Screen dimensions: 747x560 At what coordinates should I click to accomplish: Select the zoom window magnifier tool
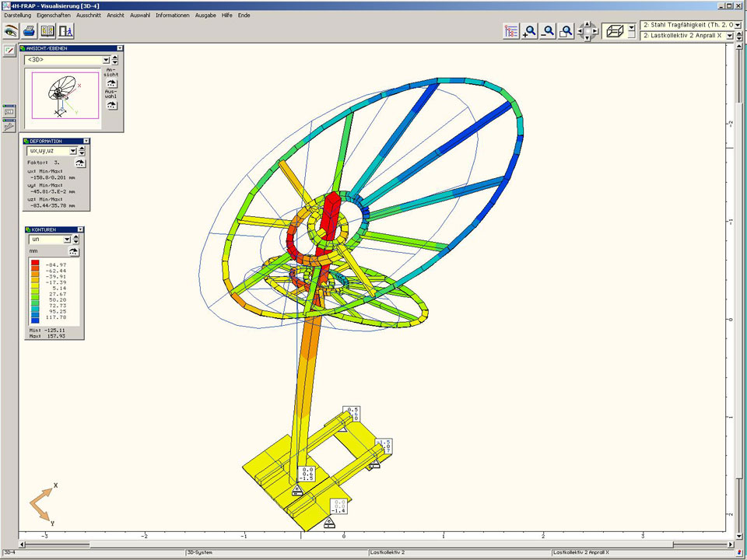[x=566, y=31]
